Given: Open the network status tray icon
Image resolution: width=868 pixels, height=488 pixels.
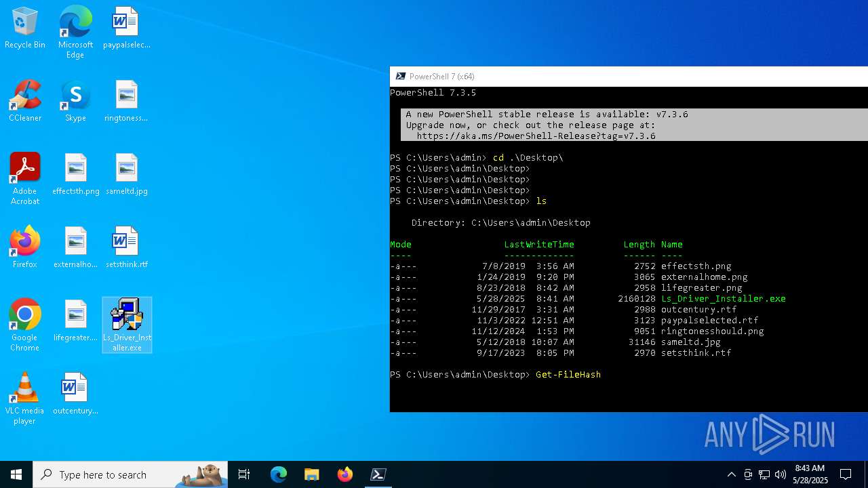Looking at the screenshot, I should (764, 474).
